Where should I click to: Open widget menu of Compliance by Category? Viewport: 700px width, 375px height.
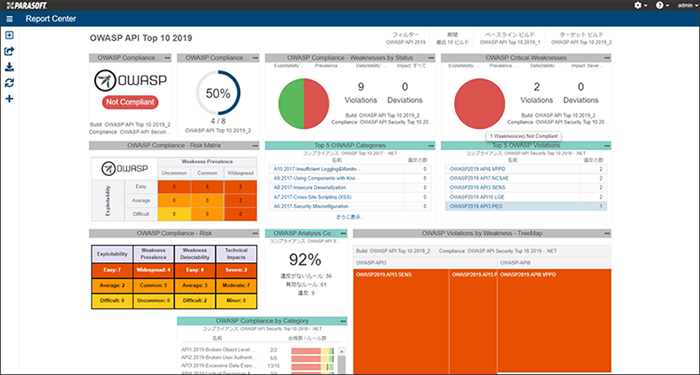[x=343, y=321]
